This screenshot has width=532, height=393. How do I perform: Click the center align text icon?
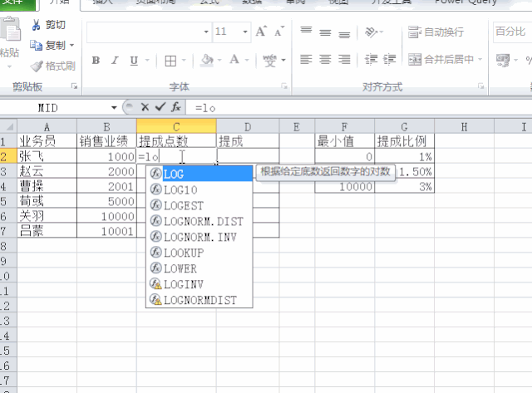click(x=324, y=60)
